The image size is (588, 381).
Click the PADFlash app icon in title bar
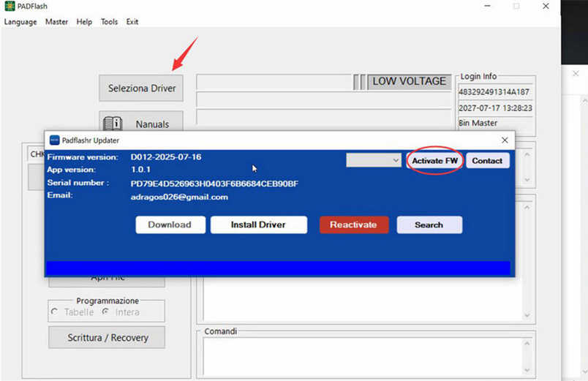pos(10,6)
